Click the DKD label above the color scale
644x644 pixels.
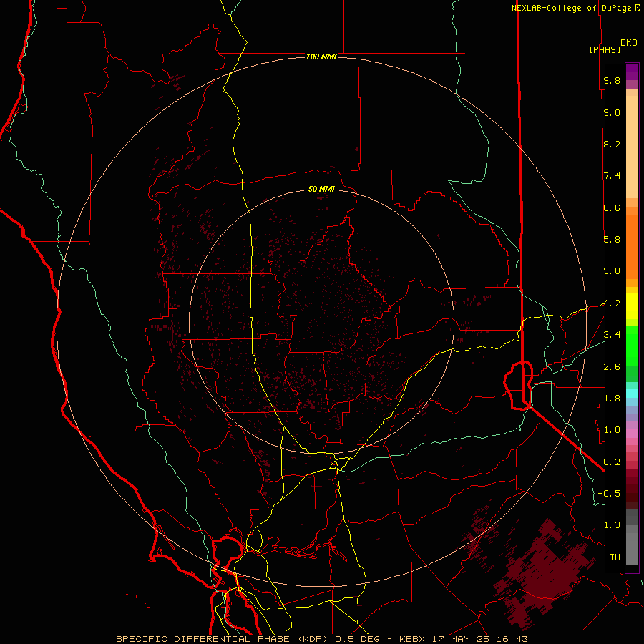tap(629, 43)
